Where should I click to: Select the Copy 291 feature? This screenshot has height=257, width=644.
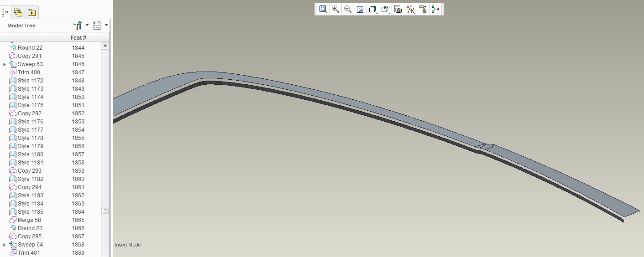point(30,56)
